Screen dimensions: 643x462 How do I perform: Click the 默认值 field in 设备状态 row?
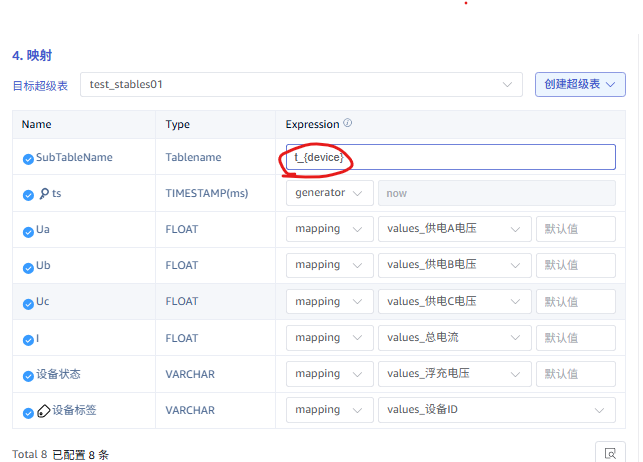[575, 373]
